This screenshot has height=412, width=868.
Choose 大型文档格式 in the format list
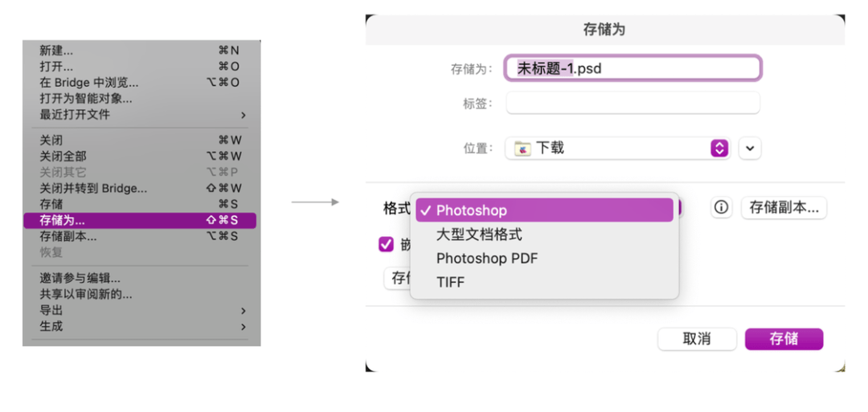544,235
